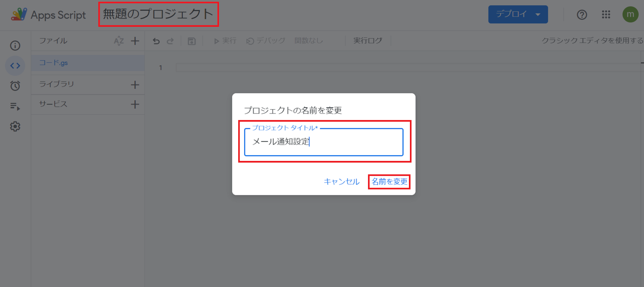Screen dimensions: 644x287
Task: Open the Google apps grid icon
Action: 606,14
